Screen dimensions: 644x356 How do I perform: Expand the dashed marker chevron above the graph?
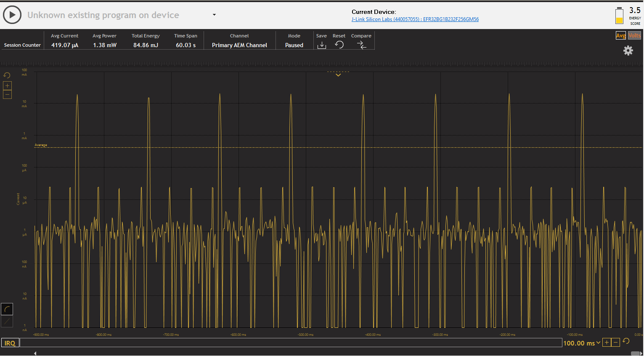click(338, 74)
